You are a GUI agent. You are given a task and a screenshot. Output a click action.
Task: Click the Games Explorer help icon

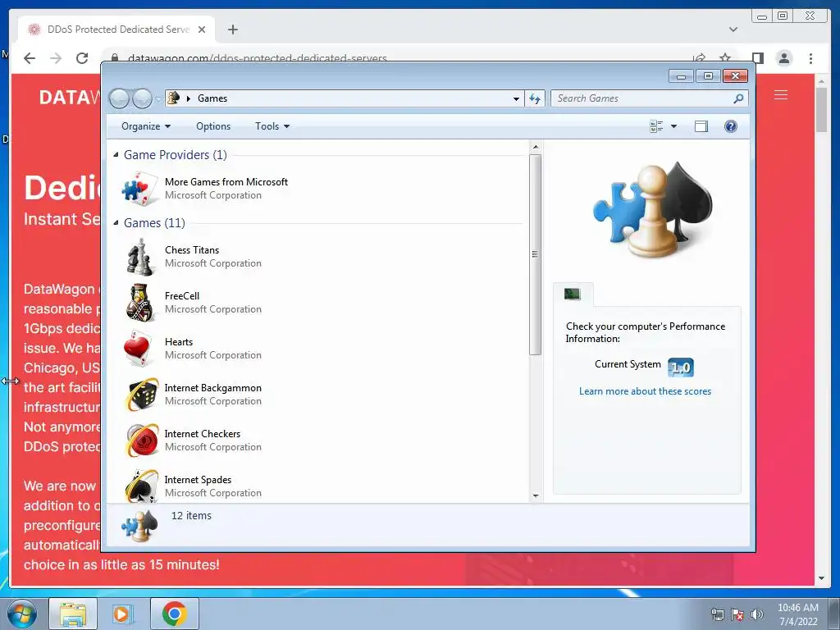tap(730, 126)
